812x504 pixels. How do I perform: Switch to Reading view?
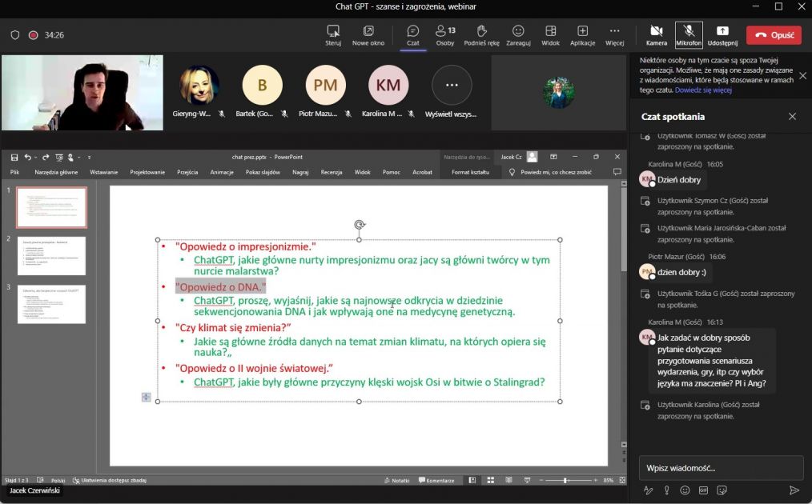coord(509,480)
